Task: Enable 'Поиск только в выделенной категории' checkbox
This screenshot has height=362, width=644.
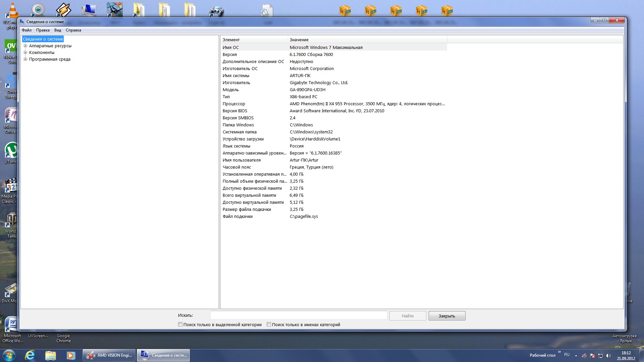Action: pos(180,324)
